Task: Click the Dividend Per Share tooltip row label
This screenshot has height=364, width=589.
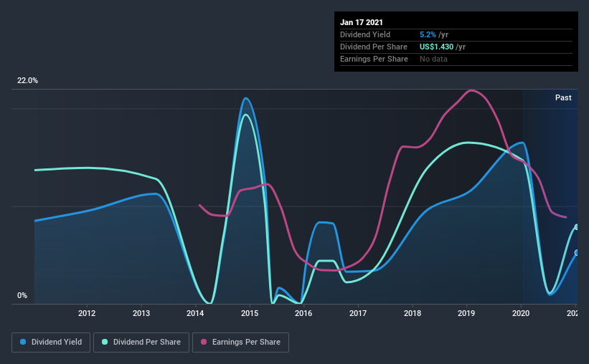Action: pos(373,47)
